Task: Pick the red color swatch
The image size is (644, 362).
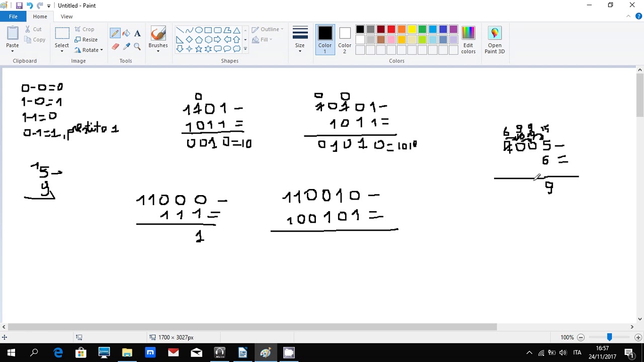Action: [391, 30]
